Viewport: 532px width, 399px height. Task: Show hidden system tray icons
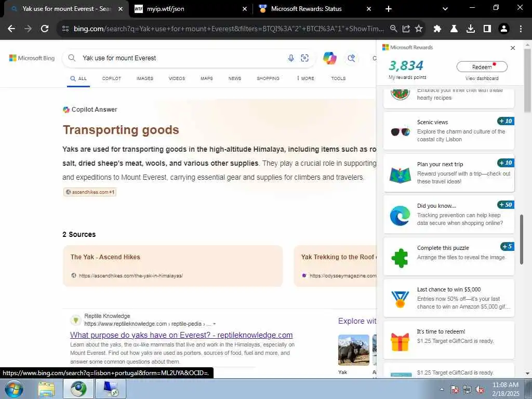coord(442,390)
